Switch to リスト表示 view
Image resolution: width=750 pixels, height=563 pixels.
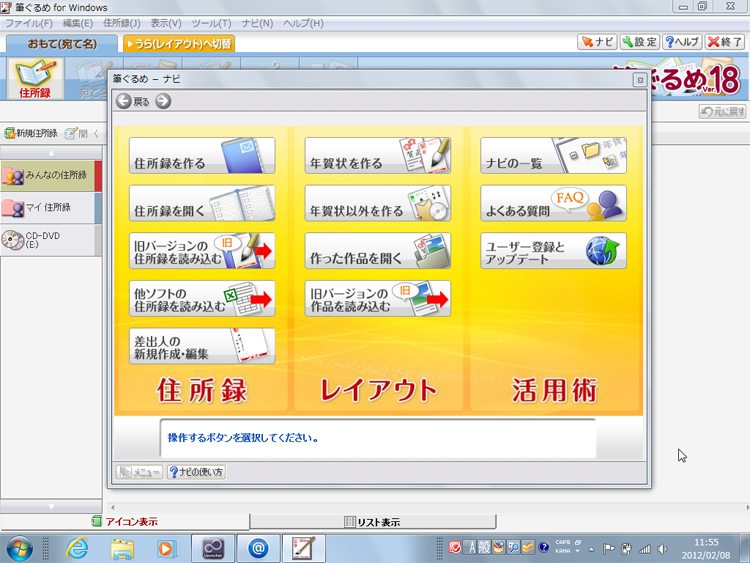(x=373, y=522)
